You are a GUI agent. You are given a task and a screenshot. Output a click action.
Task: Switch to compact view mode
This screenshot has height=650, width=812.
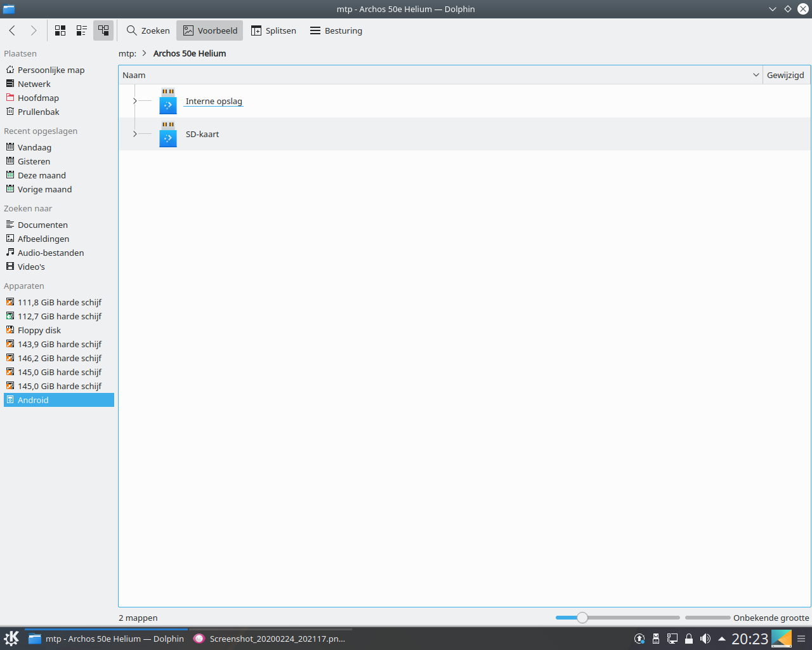[x=82, y=30]
